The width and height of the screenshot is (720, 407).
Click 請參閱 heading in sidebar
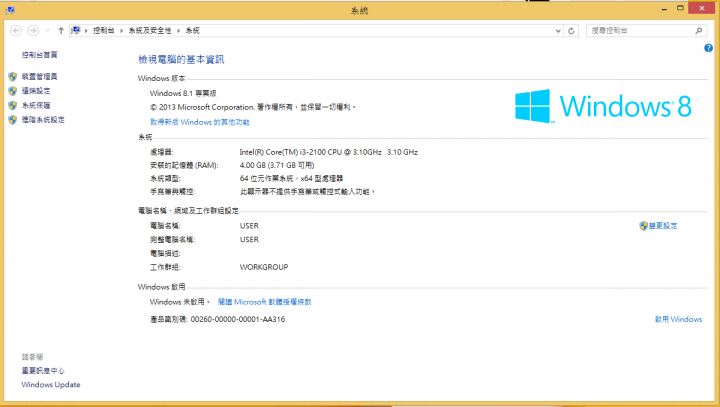point(32,356)
